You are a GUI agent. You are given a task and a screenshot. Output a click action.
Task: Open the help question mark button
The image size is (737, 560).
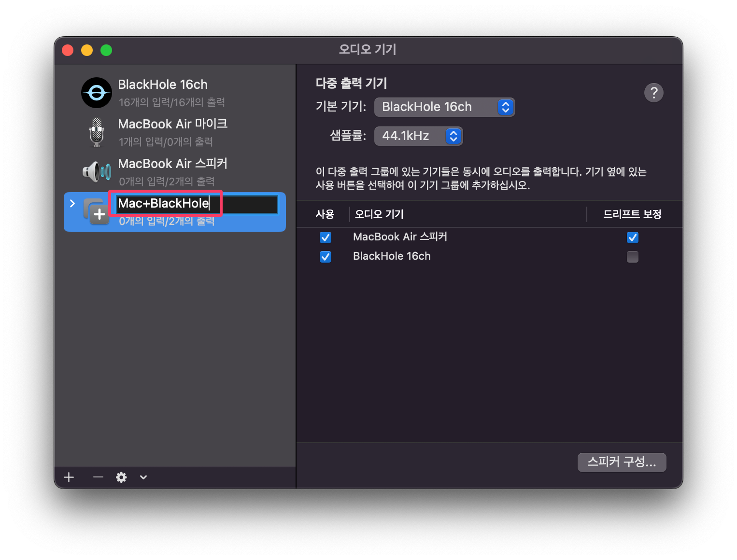pos(654,92)
